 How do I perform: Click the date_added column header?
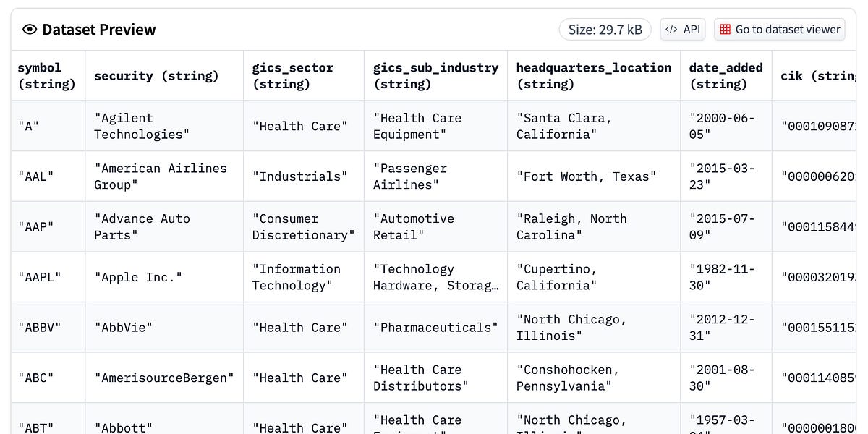pyautogui.click(x=725, y=75)
